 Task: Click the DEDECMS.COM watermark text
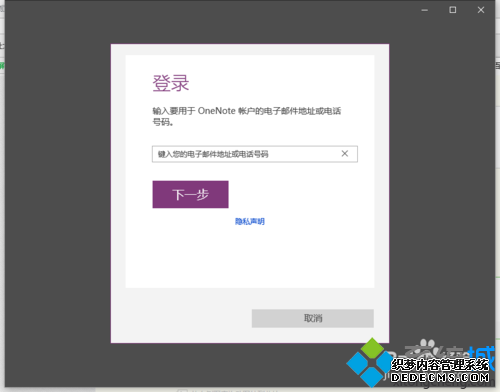click(x=440, y=378)
